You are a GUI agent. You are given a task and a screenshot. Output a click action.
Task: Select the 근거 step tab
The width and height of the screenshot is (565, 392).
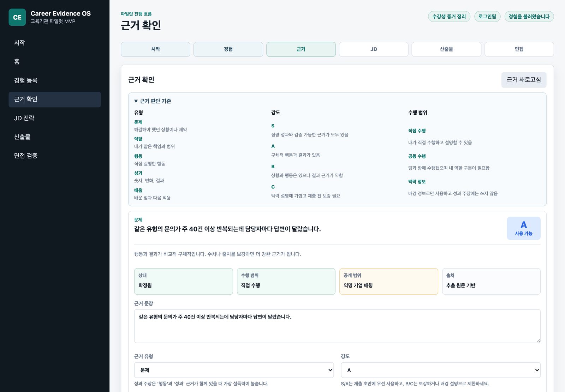click(301, 49)
